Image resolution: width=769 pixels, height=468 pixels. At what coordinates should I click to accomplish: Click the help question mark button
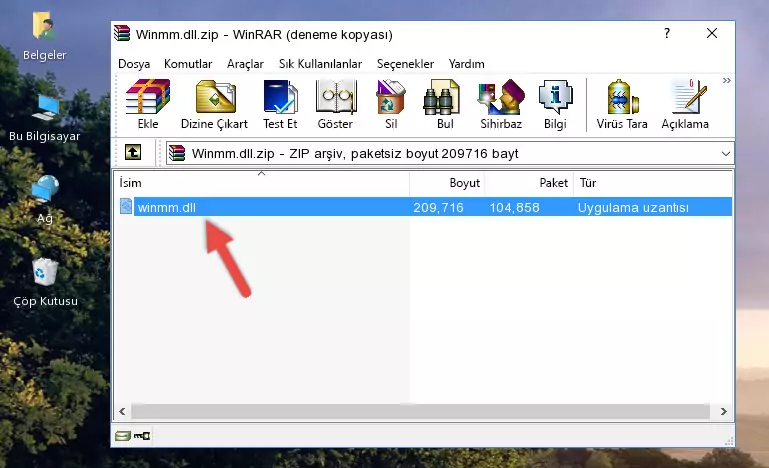point(666,33)
